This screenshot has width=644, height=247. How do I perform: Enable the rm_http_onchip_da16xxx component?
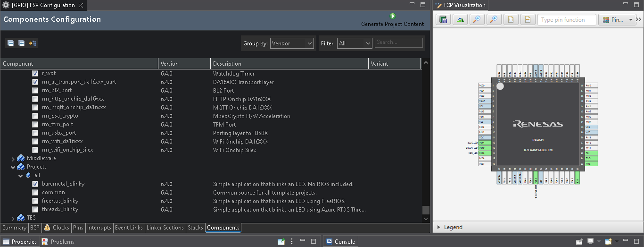pos(35,99)
